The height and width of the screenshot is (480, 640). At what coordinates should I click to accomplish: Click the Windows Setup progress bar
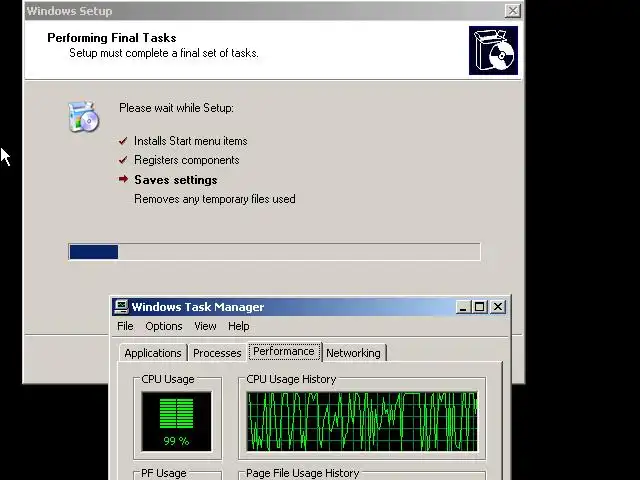coord(274,252)
